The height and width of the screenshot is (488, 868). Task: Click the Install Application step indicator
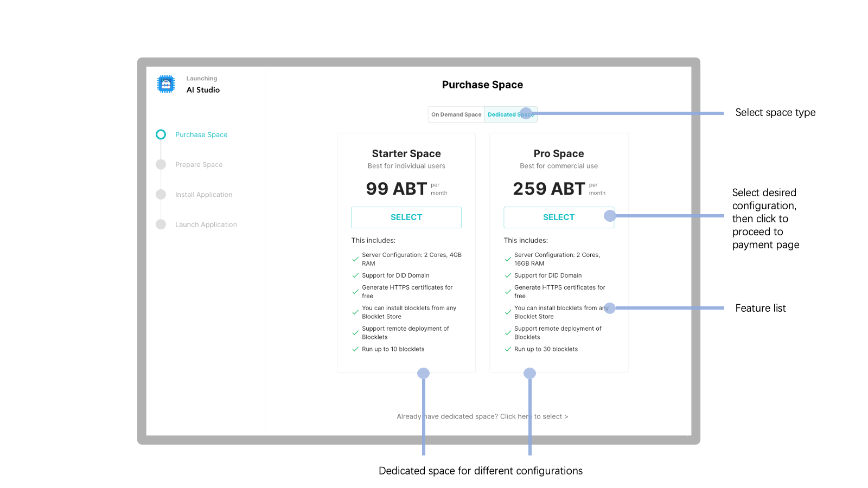tap(161, 195)
